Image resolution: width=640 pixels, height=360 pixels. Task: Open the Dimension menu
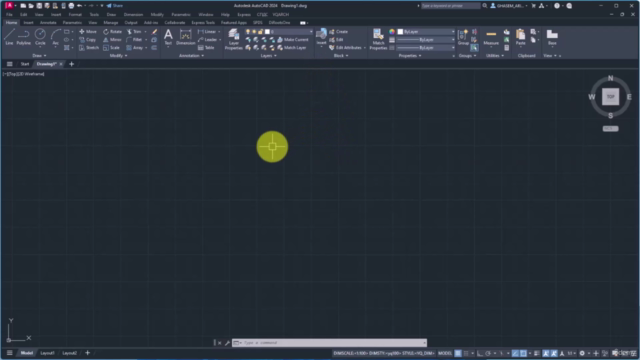click(133, 14)
